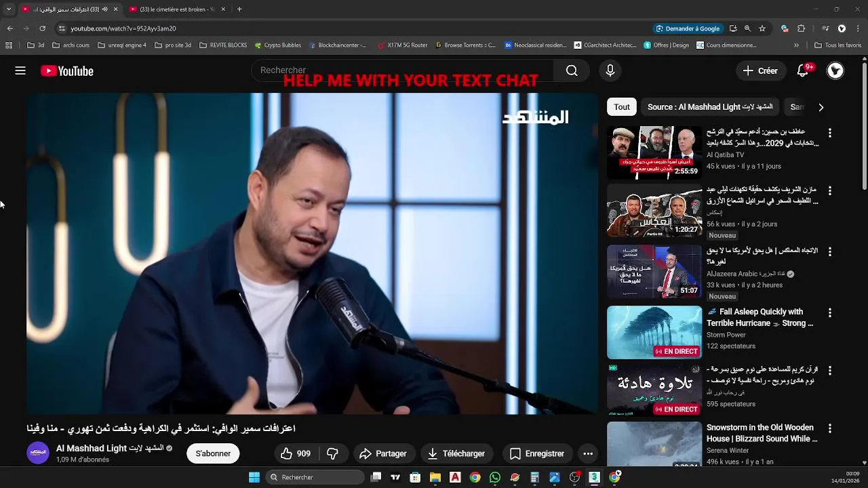This screenshot has width=868, height=488.
Task: Open media controls in Chrome toolbar
Action: tap(825, 28)
